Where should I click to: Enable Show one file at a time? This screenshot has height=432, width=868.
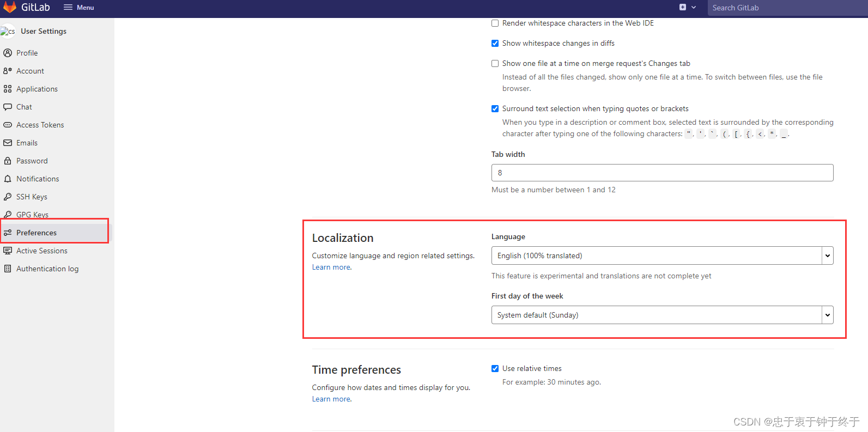pos(495,63)
